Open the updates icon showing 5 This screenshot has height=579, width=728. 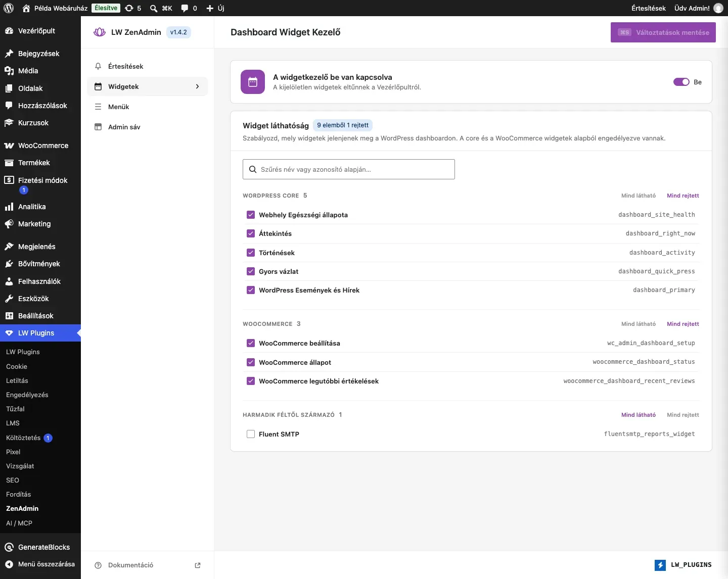coord(133,8)
